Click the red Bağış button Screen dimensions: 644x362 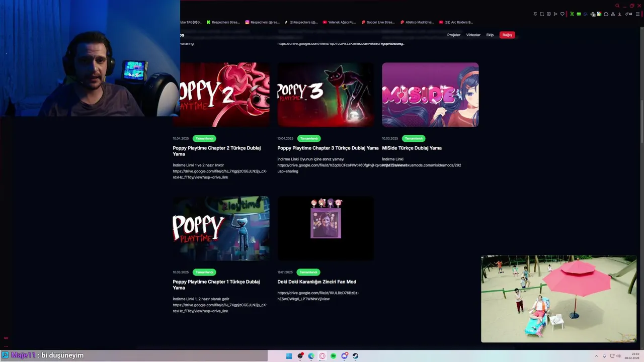[507, 35]
